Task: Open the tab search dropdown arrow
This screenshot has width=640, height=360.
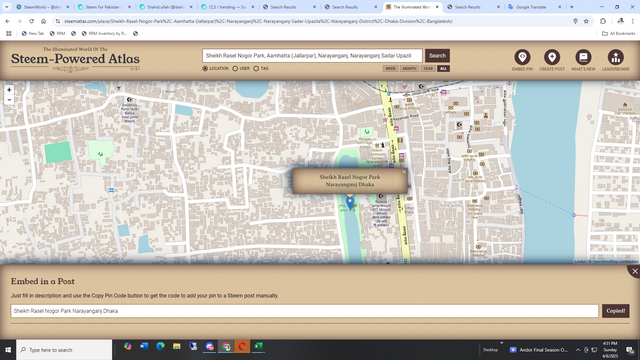Action: pos(7,7)
